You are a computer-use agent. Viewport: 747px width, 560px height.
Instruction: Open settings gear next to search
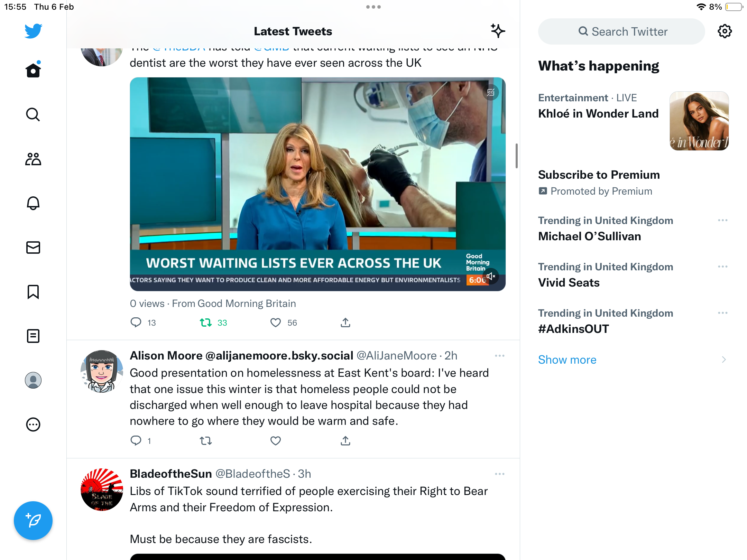(x=725, y=31)
